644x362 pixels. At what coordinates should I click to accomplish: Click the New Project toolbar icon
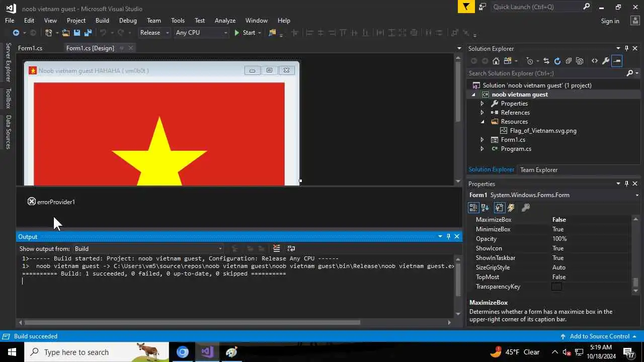pos(48,33)
